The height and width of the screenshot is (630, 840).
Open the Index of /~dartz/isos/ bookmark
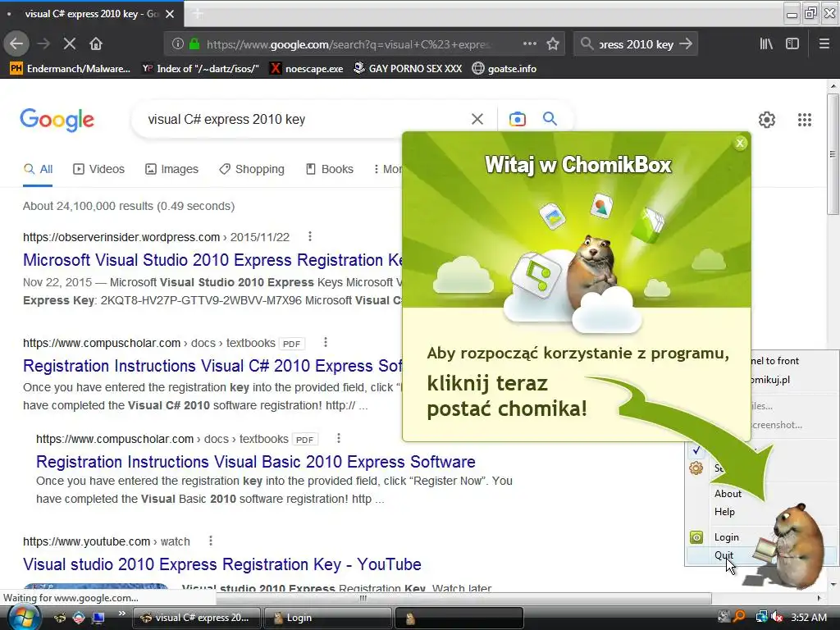(200, 69)
